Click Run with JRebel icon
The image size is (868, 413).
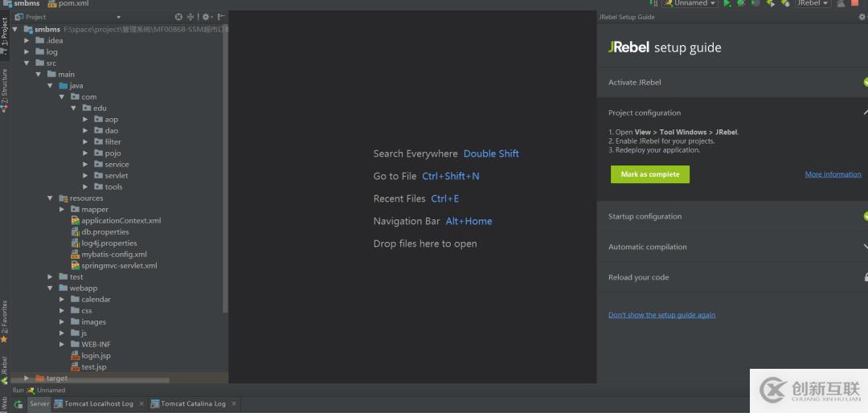[770, 3]
